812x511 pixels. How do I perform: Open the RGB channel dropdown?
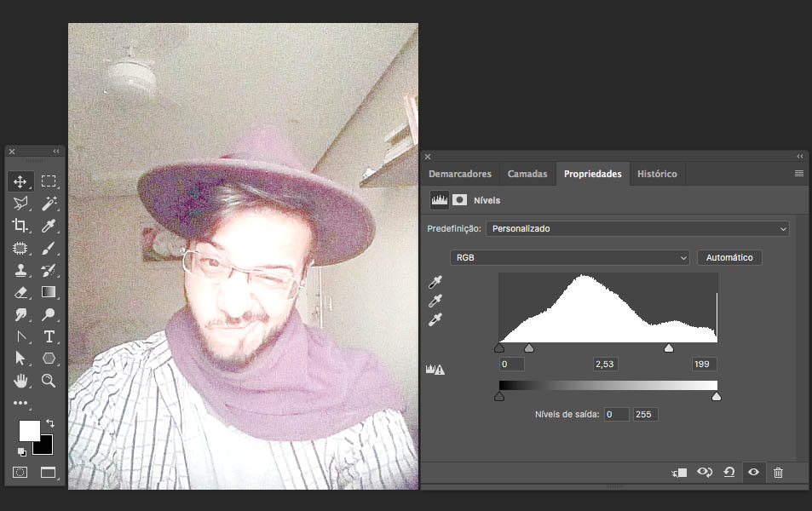pos(569,257)
